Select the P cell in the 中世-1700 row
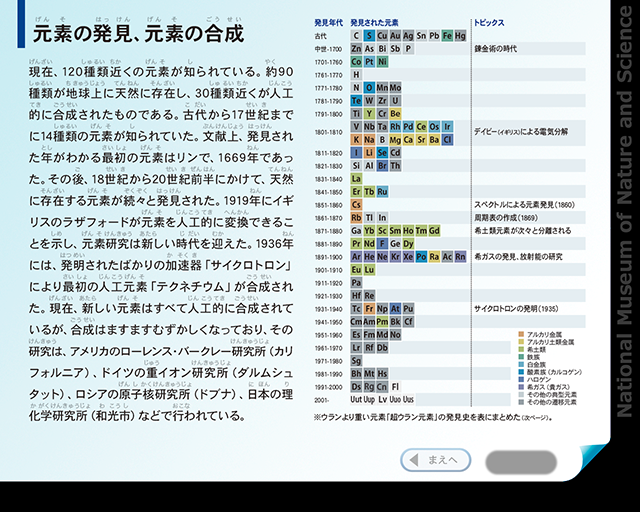 pyautogui.click(x=408, y=49)
